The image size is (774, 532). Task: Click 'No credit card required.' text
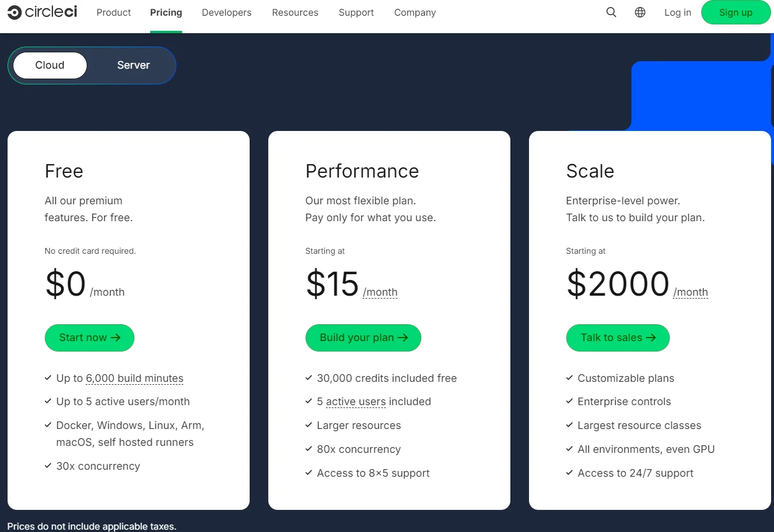90,251
